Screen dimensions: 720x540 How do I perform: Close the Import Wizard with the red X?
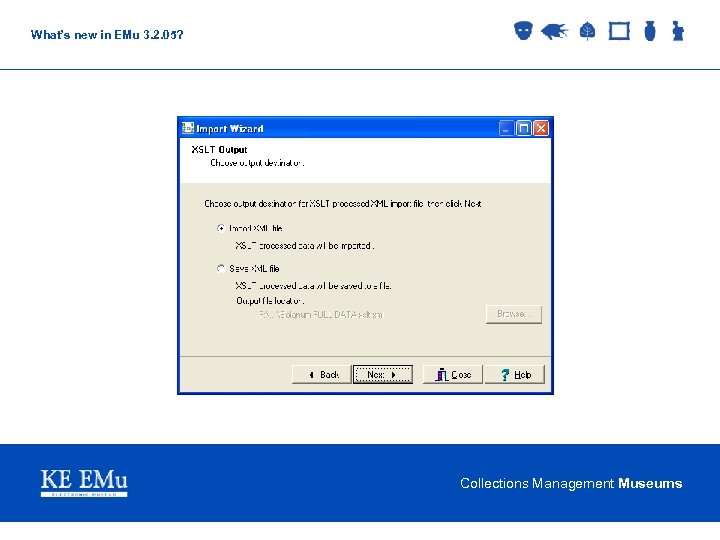click(x=541, y=128)
